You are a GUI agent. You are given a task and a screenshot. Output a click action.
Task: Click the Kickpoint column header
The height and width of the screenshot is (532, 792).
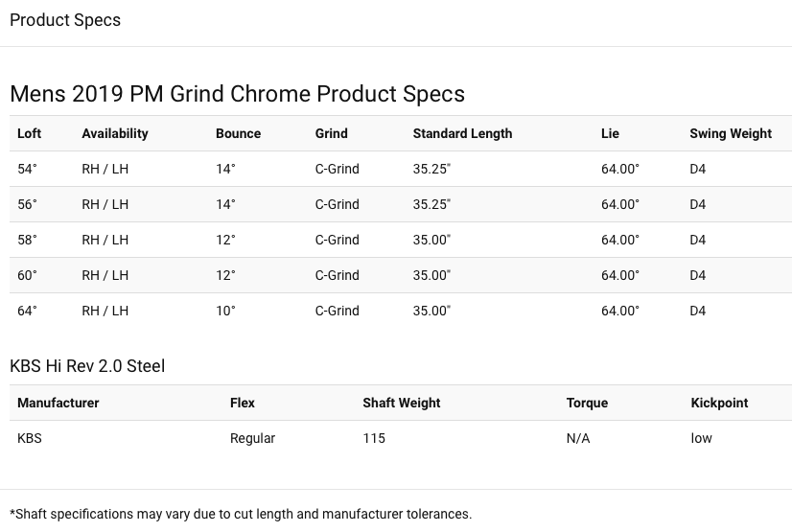click(720, 403)
